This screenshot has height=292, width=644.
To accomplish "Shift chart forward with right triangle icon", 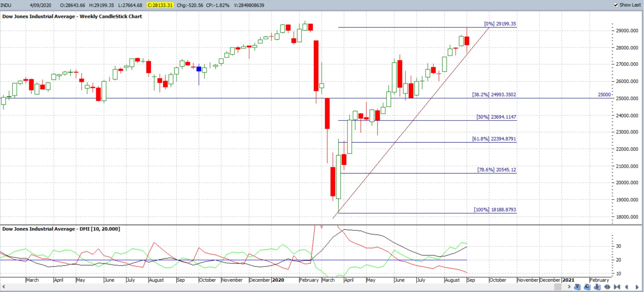I will (637, 287).
